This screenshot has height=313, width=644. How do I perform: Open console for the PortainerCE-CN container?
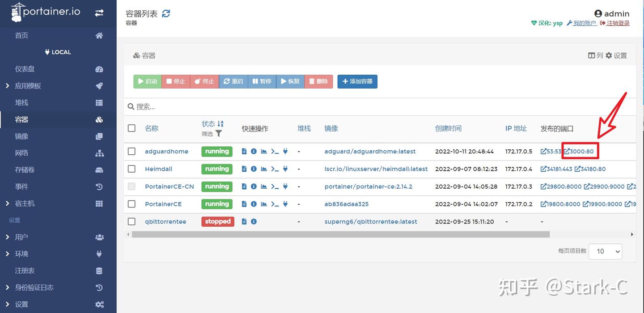(275, 186)
